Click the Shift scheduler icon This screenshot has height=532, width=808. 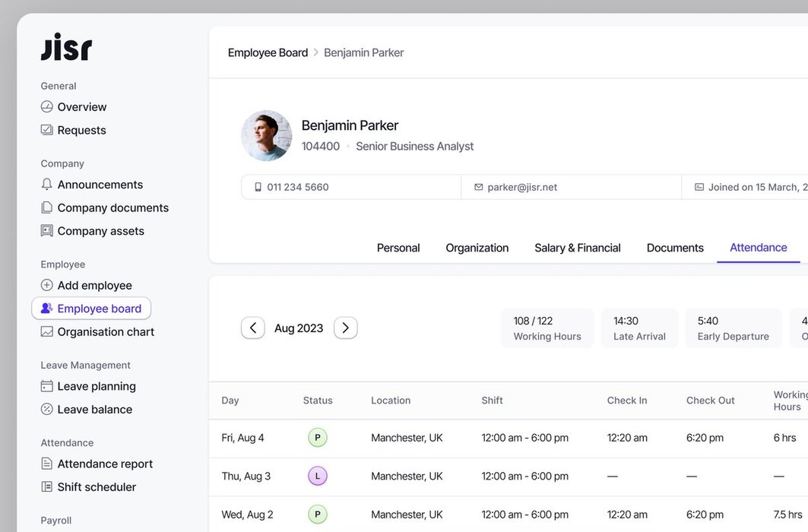point(47,486)
